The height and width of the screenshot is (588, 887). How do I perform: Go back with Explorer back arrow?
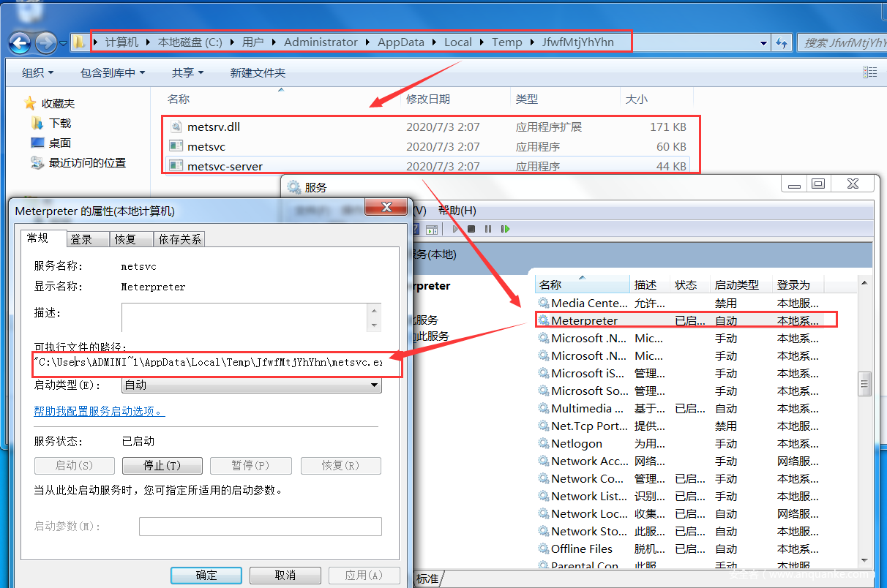pos(20,42)
